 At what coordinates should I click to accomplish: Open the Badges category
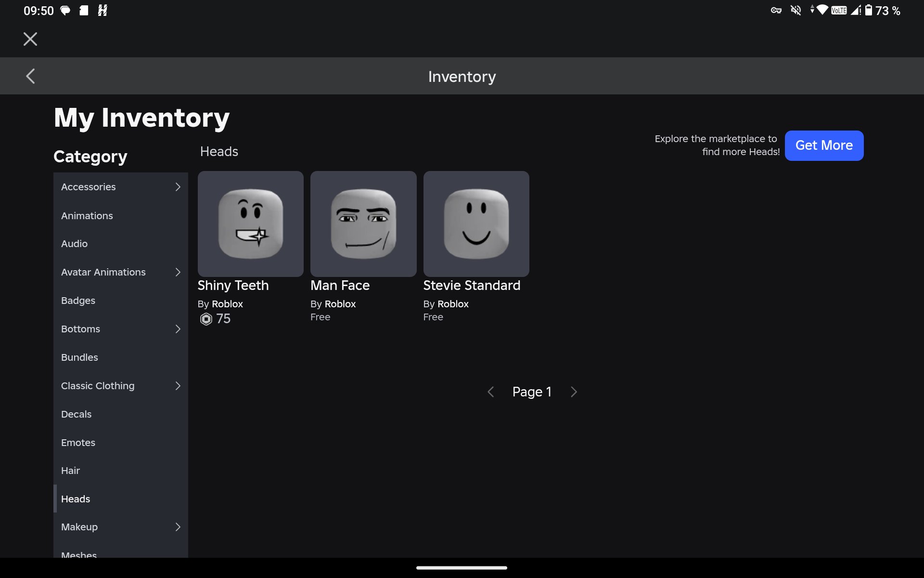[121, 301]
